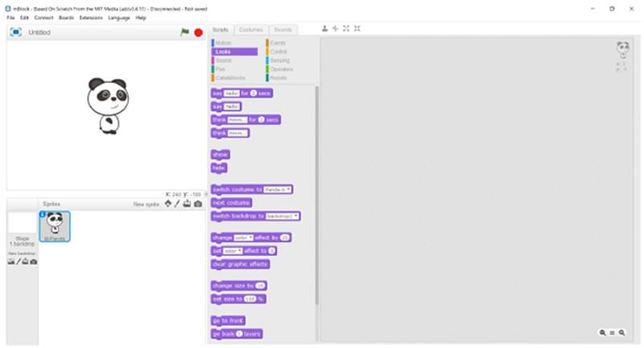The image size is (644, 348).
Task: Open effect dropdown in change effect block
Action: click(x=243, y=238)
